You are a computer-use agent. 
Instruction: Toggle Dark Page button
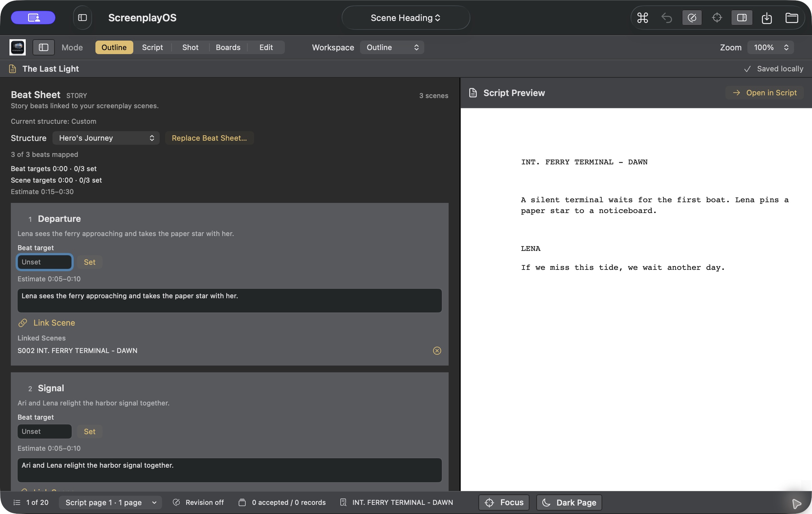[569, 503]
